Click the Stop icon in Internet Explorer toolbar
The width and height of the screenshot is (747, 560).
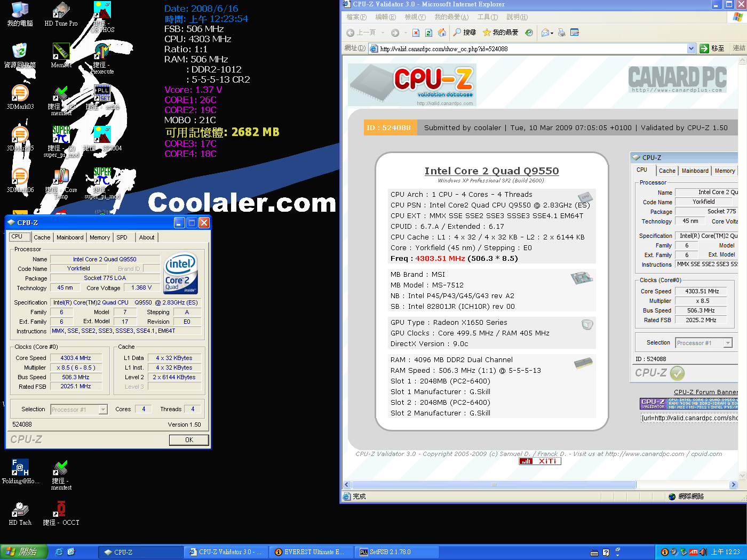(x=416, y=33)
